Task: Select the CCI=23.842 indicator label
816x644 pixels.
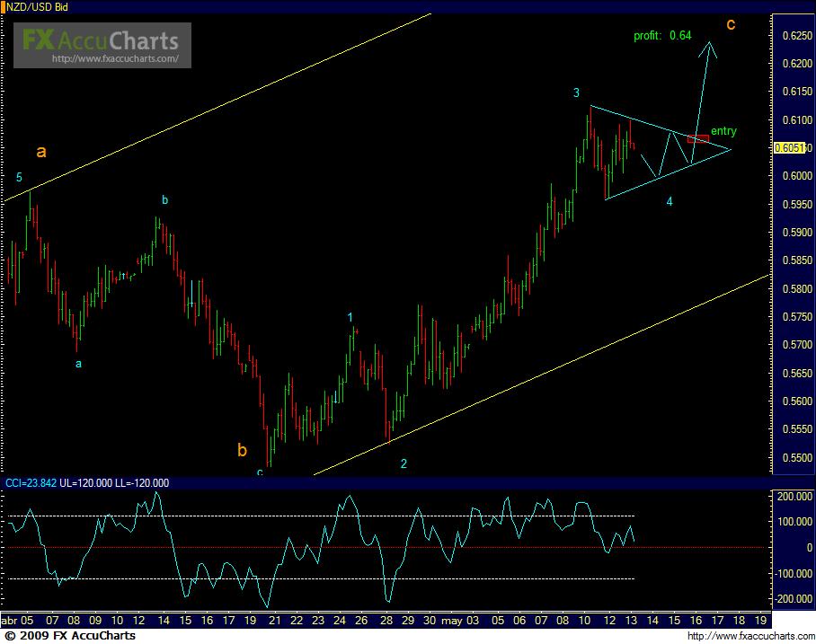Action: click(31, 483)
